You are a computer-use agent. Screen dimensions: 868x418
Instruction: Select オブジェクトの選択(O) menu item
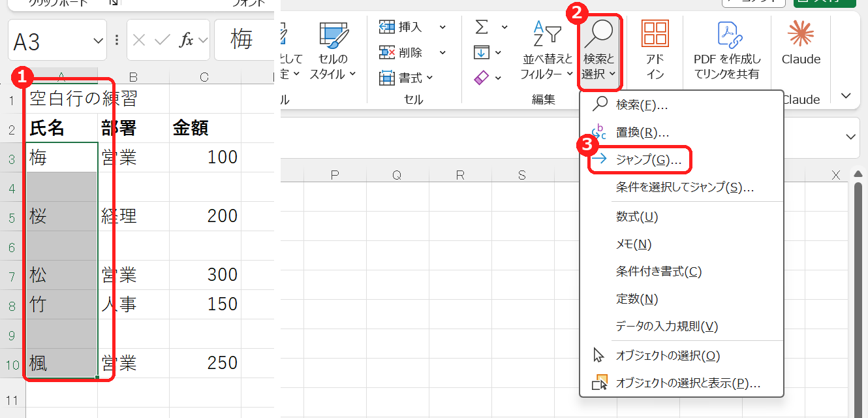click(681, 355)
